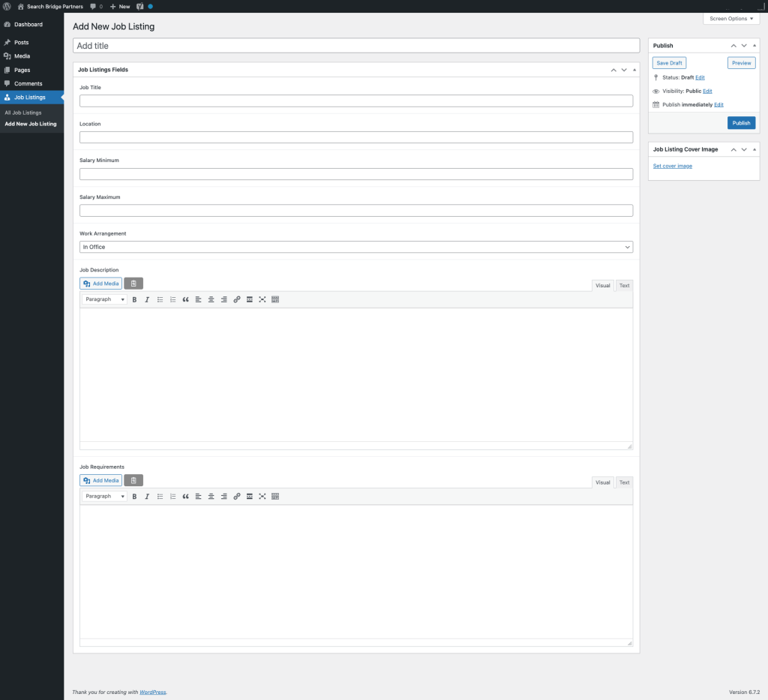
Task: Open WordPress link in footer
Action: [153, 692]
